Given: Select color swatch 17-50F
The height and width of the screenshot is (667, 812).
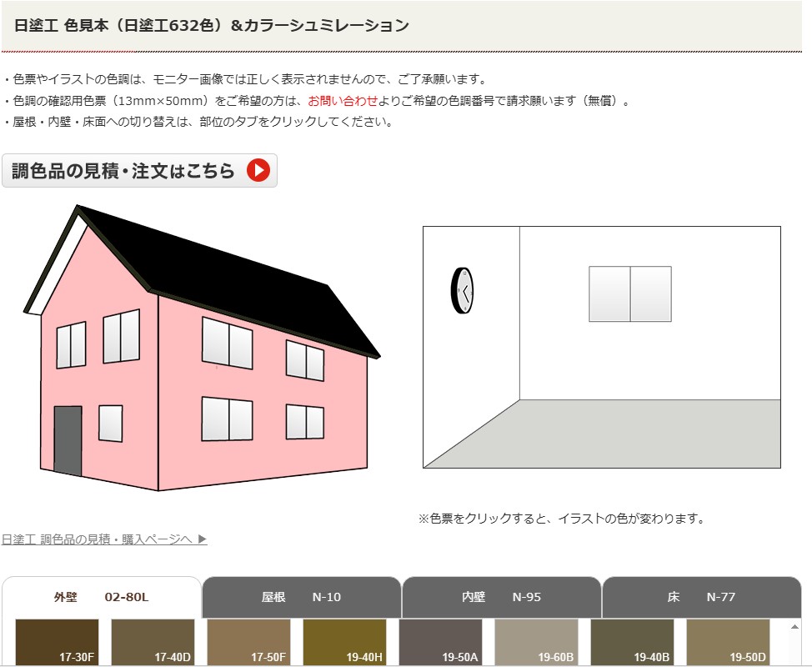Looking at the screenshot, I should pyautogui.click(x=248, y=642).
